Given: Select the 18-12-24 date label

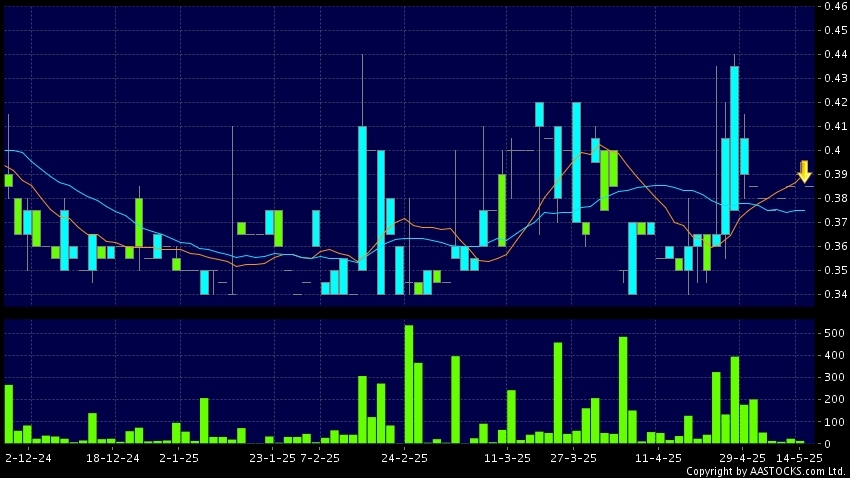Looking at the screenshot, I should (113, 458).
